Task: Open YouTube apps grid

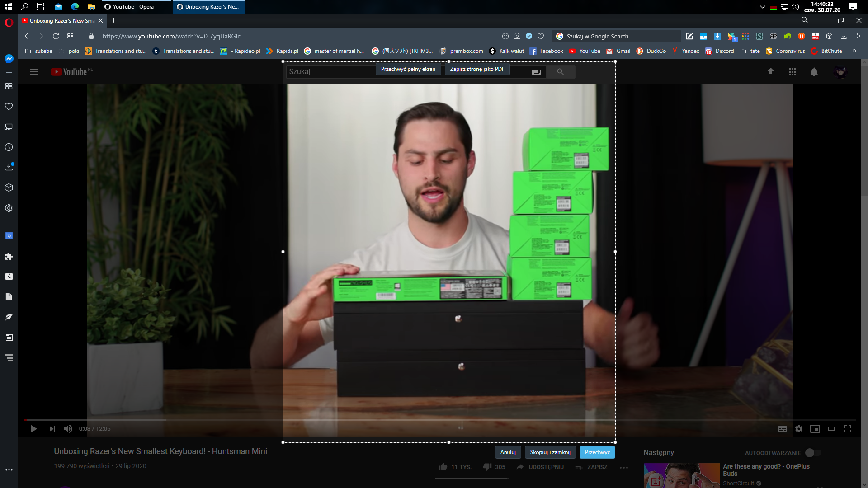Action: pyautogui.click(x=793, y=72)
